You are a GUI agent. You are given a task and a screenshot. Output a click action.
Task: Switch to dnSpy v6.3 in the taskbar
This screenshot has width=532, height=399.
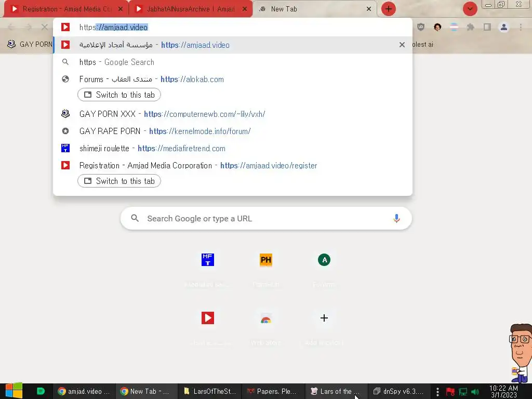click(399, 391)
